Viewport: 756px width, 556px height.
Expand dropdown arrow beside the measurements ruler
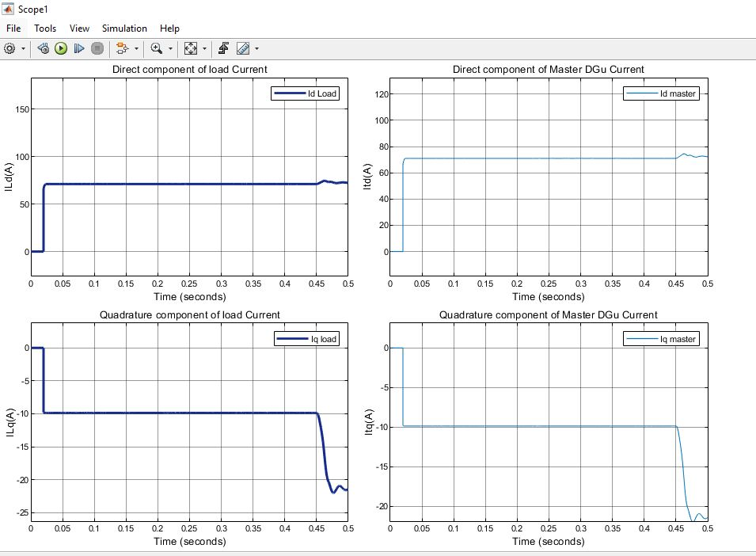[256, 48]
